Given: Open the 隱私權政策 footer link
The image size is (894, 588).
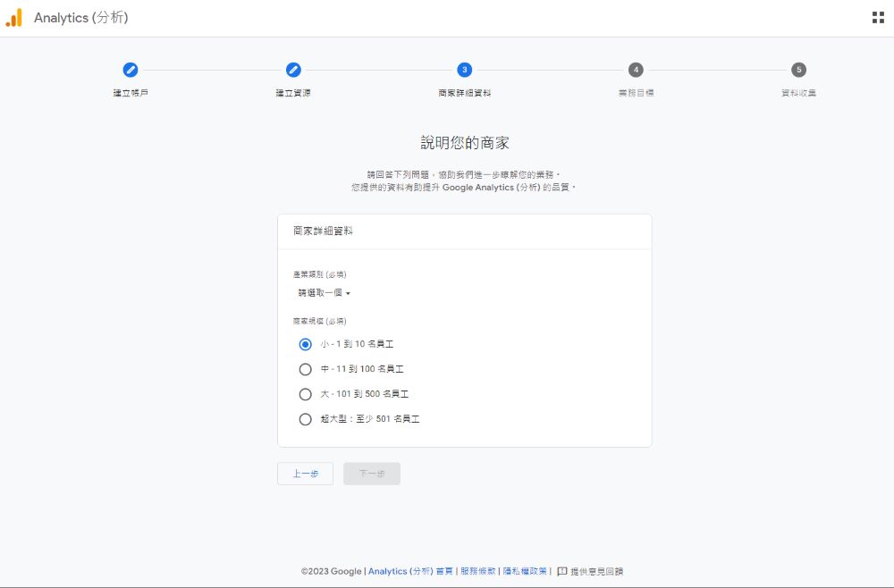Looking at the screenshot, I should [525, 572].
